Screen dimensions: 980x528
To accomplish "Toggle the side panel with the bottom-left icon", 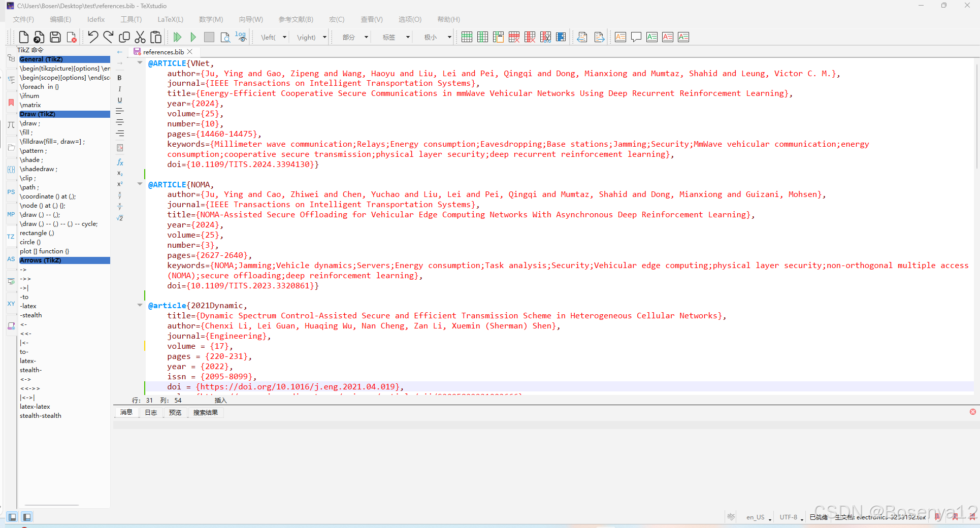I will [12, 517].
